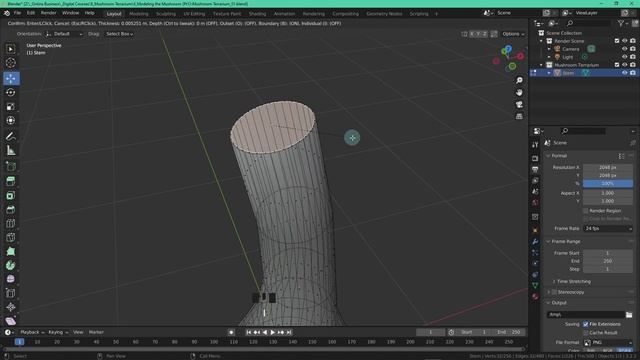
Task: Exclude Render Scene collection checkbox
Action: coord(617,41)
